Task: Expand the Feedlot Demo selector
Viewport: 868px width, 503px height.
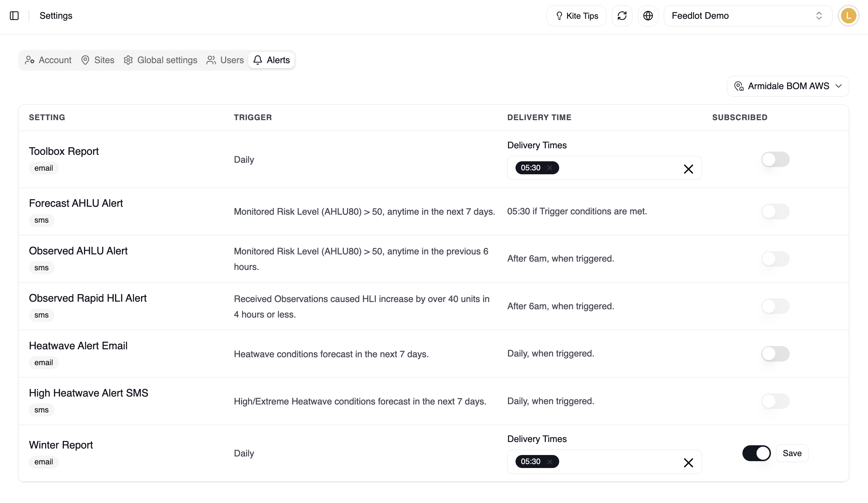Action: [x=748, y=16]
